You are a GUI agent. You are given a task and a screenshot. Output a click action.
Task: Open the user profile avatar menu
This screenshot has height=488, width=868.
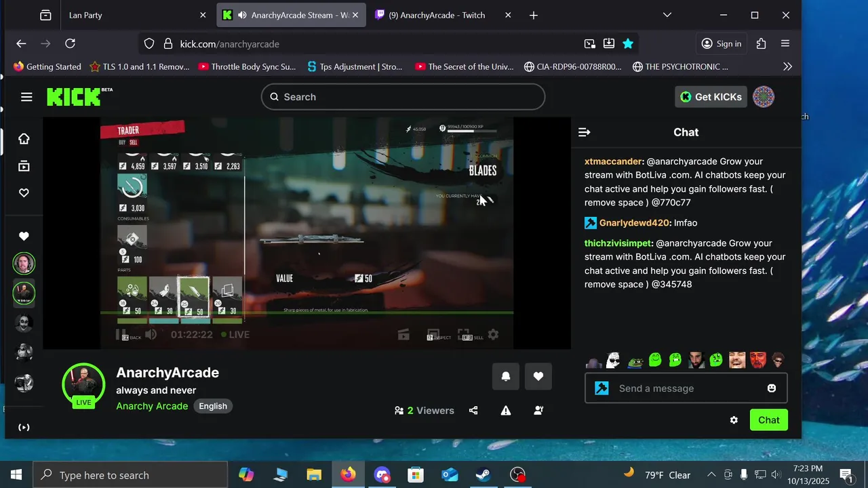764,97
